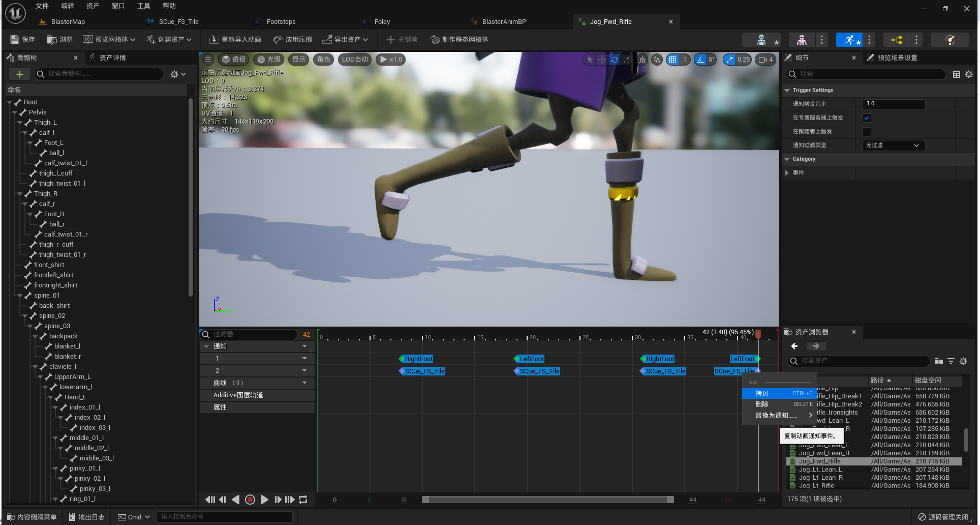Add new bone with the green plus button

(20, 74)
